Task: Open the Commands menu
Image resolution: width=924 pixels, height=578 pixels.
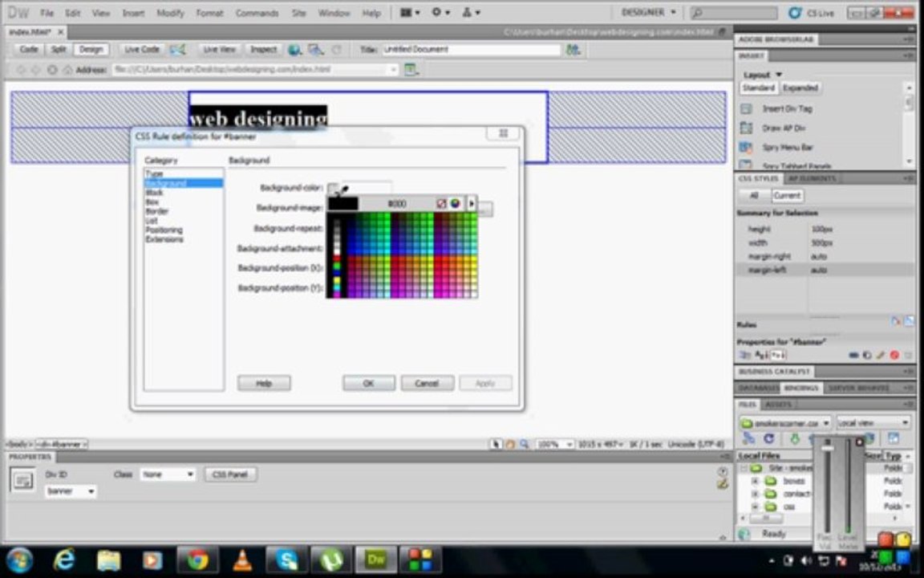Action: tap(257, 13)
